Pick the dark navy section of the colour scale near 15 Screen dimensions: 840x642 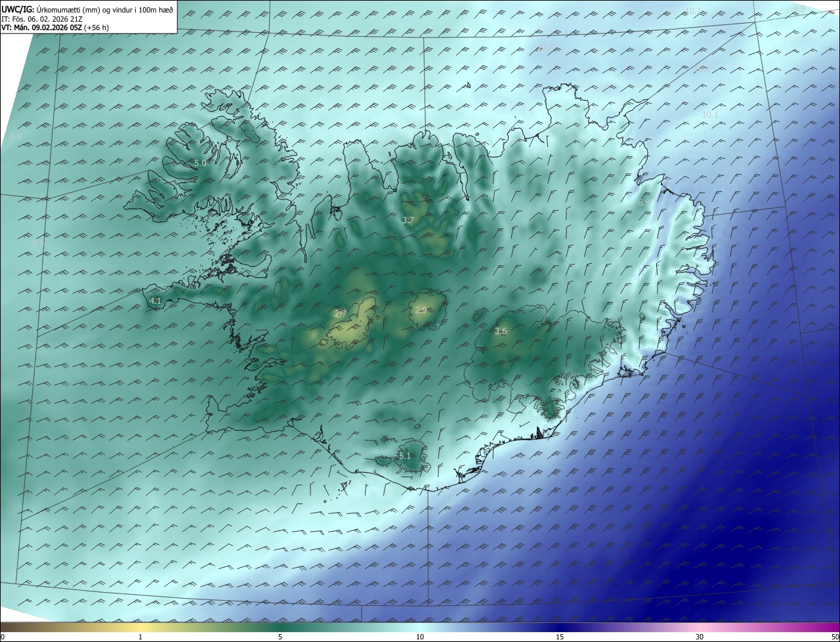click(x=560, y=627)
